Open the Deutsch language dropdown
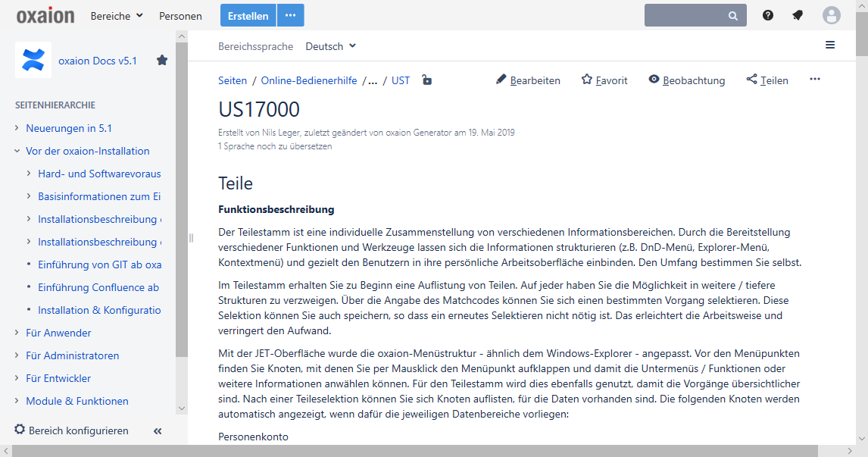 (330, 46)
